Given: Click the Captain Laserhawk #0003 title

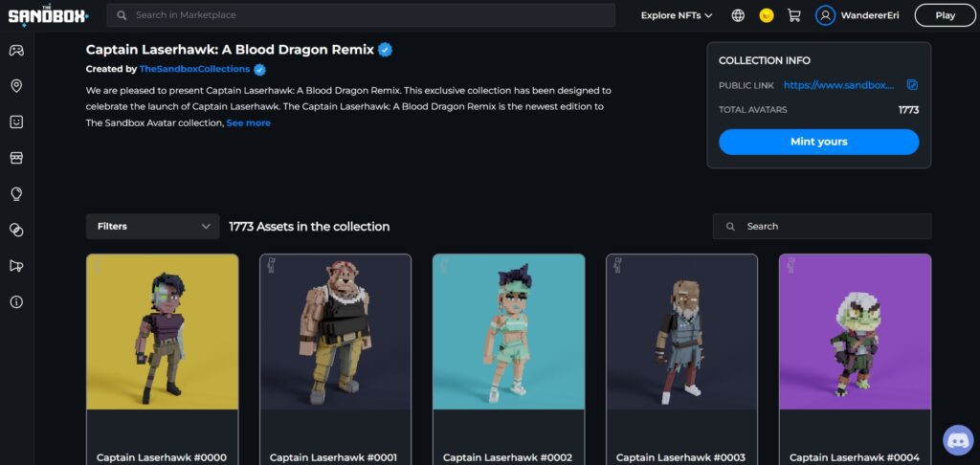Looking at the screenshot, I should tap(680, 457).
